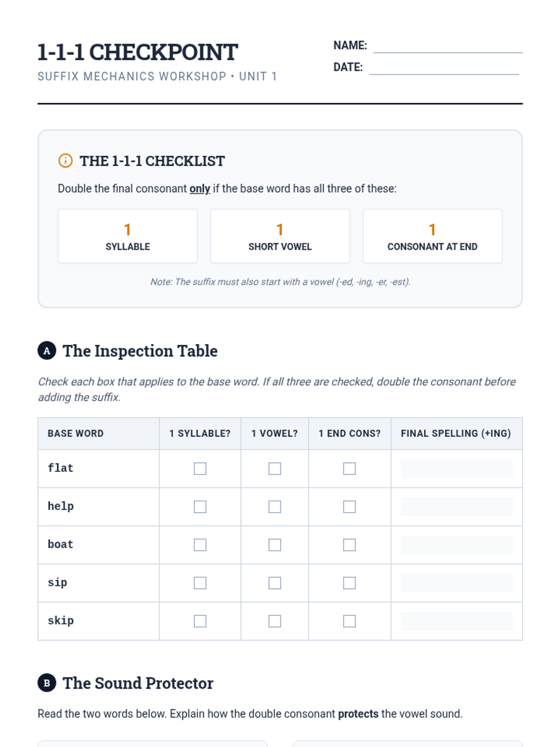This screenshot has width=560, height=747.
Task: Tick the 1 Vowel box for sip
Action: pos(274,583)
